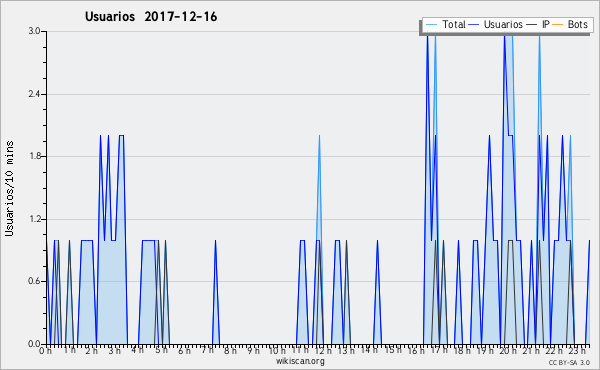
Task: Click the IP legend entry
Action: tap(538, 25)
